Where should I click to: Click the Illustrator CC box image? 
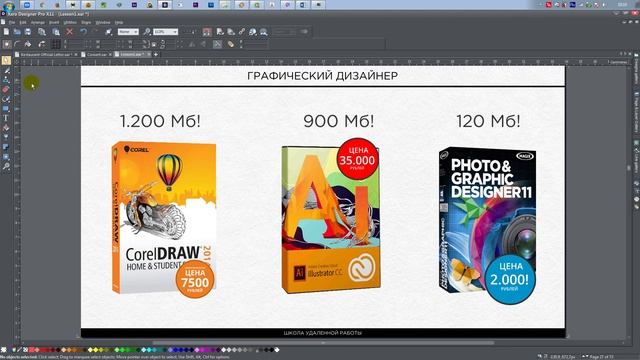click(331, 220)
